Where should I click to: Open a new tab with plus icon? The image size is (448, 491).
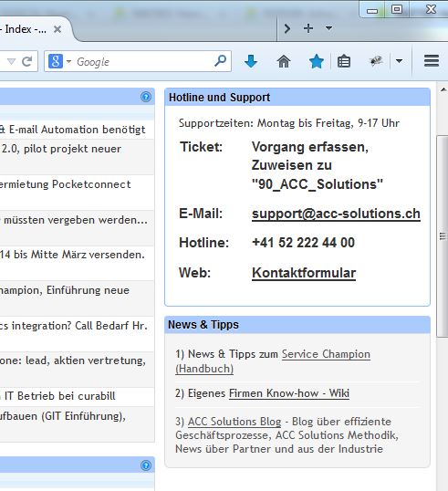(308, 28)
